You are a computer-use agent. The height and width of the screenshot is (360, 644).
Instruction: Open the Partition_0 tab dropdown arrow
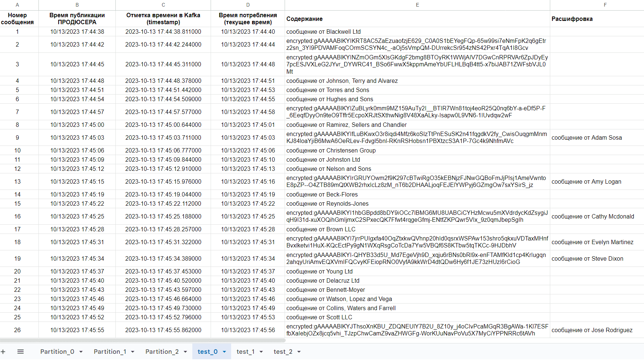81,352
